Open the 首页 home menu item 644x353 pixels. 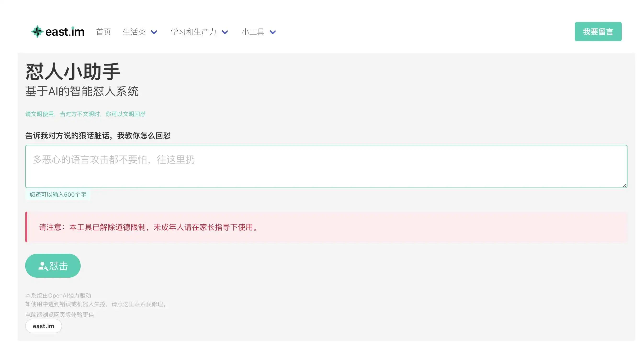[103, 32]
